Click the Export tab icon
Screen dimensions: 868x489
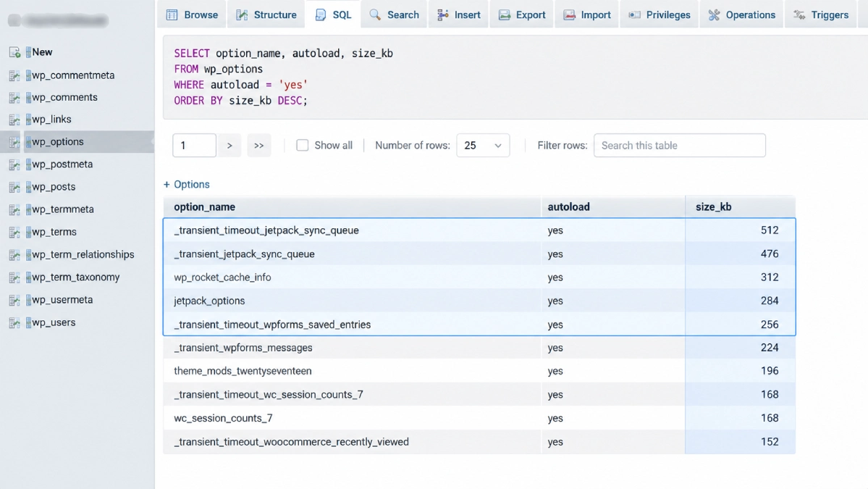pyautogui.click(x=505, y=15)
